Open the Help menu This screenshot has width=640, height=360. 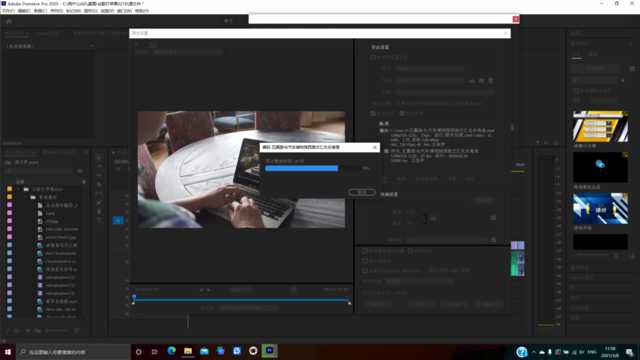142,11
